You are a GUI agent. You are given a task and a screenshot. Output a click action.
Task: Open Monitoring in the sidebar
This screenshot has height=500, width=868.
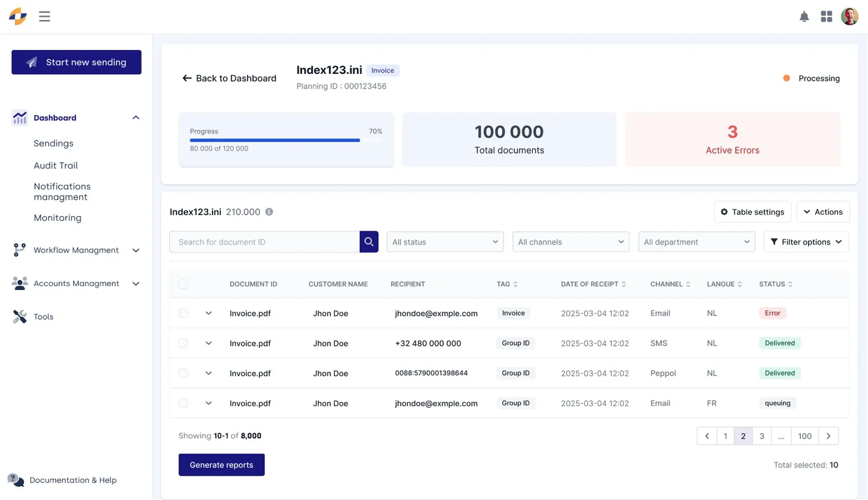pyautogui.click(x=58, y=218)
